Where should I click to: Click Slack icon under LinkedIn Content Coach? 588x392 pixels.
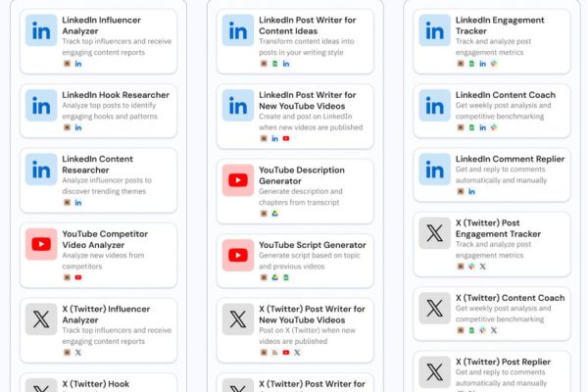[x=494, y=127]
